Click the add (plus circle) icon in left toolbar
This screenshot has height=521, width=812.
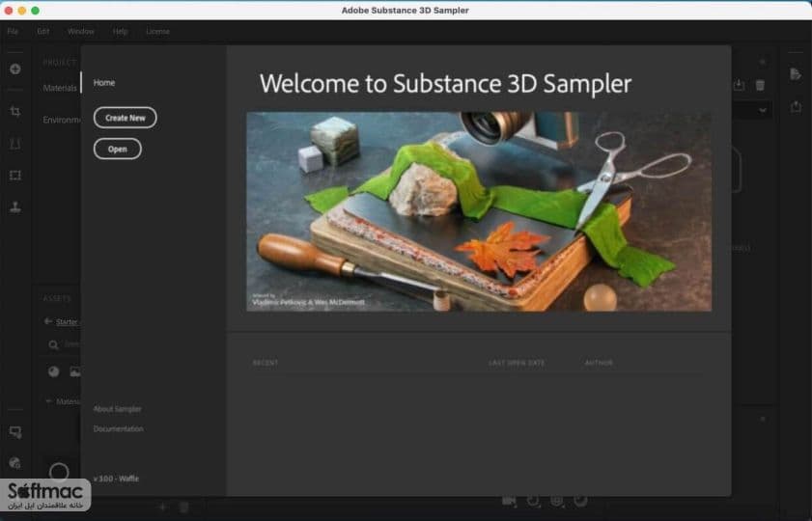15,69
